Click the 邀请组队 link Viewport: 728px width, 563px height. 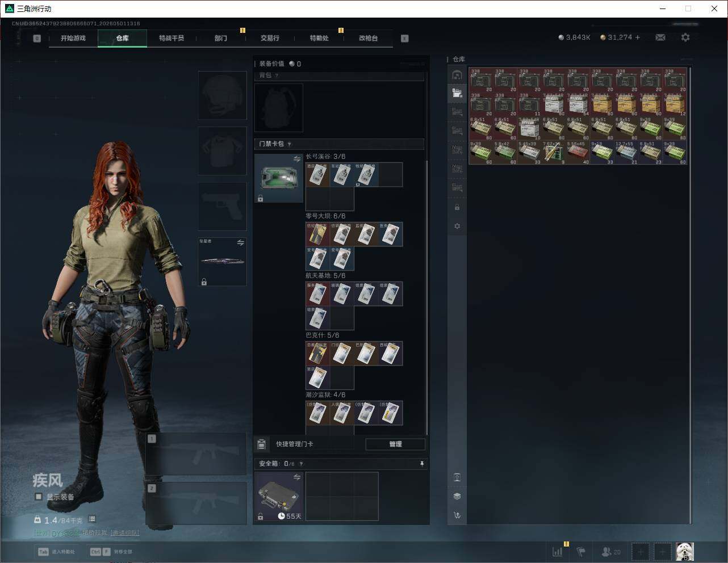tap(125, 533)
